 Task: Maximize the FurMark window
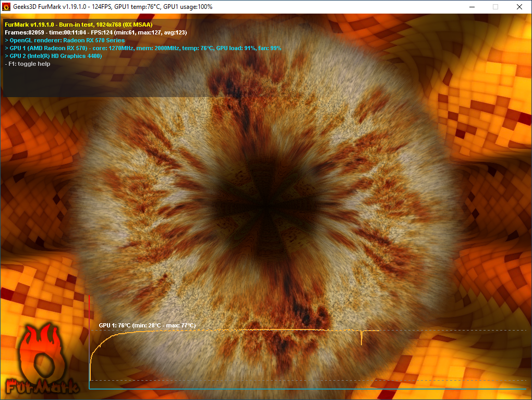point(495,7)
